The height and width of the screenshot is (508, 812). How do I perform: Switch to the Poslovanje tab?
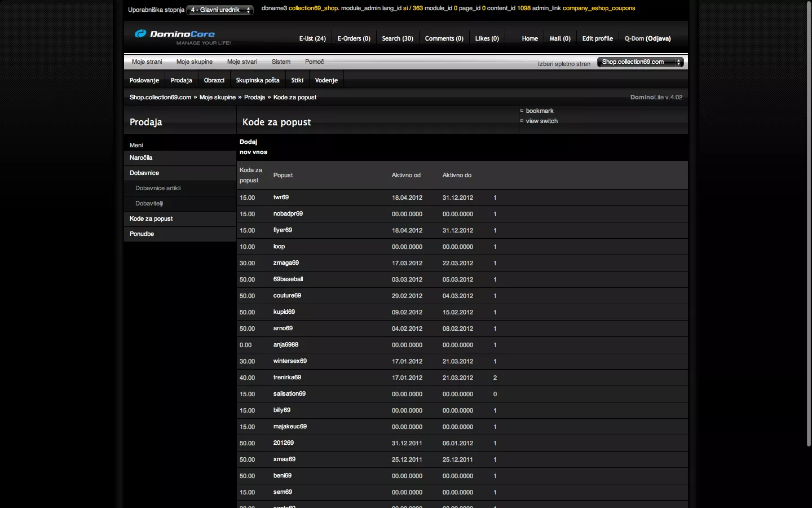pos(144,81)
